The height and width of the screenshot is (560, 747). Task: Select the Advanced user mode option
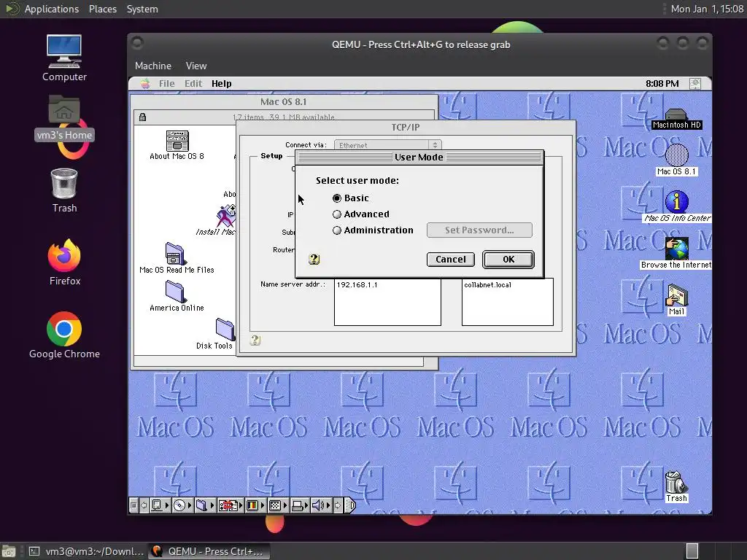click(x=337, y=214)
